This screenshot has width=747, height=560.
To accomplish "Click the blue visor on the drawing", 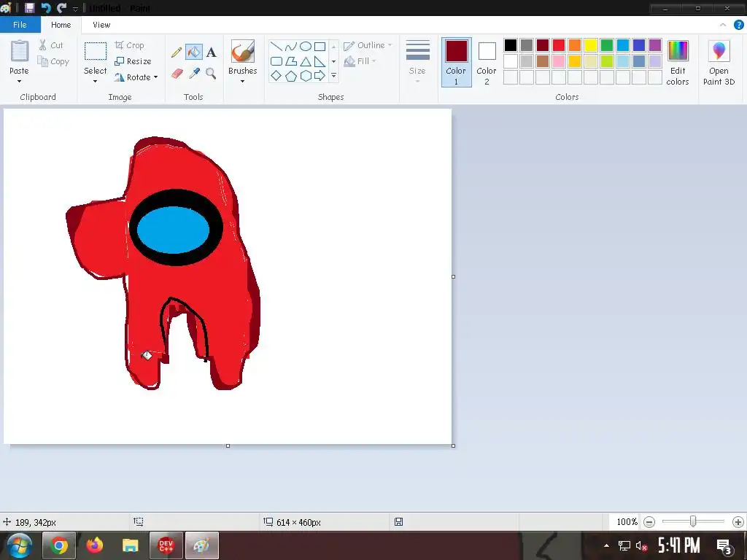I will click(173, 230).
